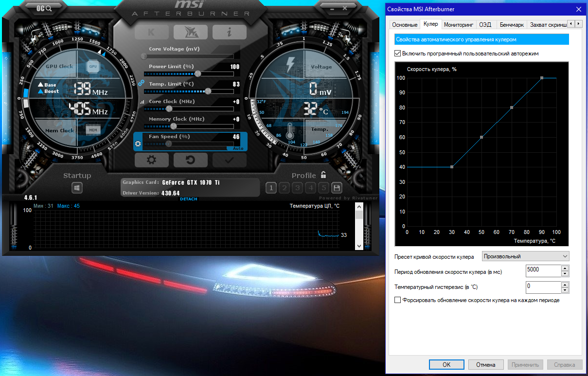Open the information i button

point(229,32)
